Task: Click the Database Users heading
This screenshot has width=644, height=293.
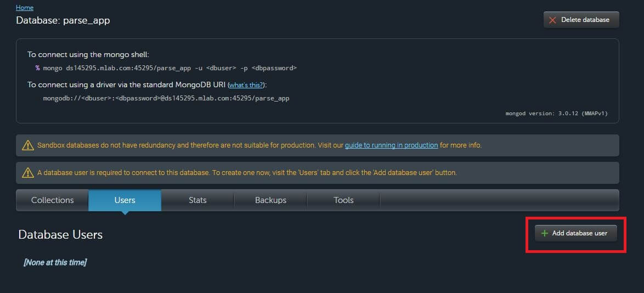Action: click(60, 235)
